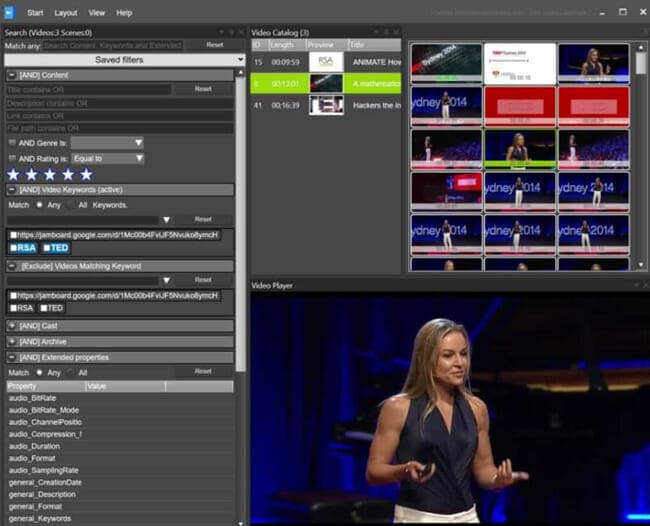Select All radio under Extended properties
The width and height of the screenshot is (650, 526).
(70, 373)
